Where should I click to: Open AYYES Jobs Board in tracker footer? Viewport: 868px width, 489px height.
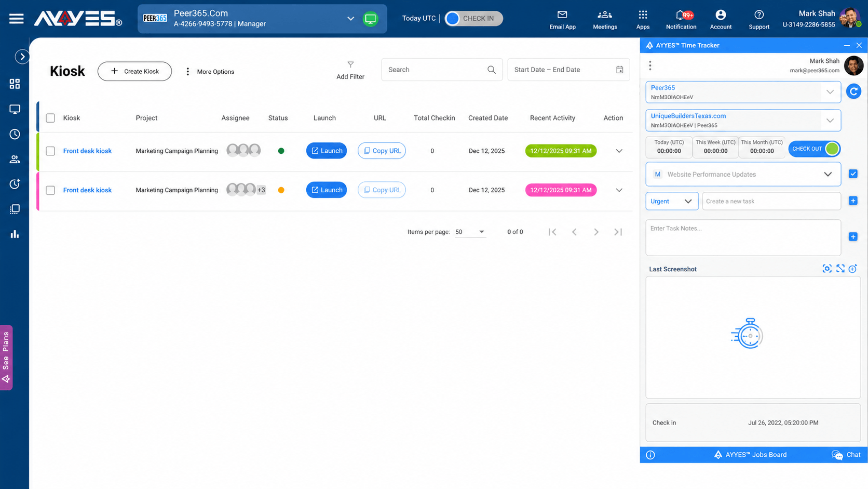pyautogui.click(x=750, y=455)
